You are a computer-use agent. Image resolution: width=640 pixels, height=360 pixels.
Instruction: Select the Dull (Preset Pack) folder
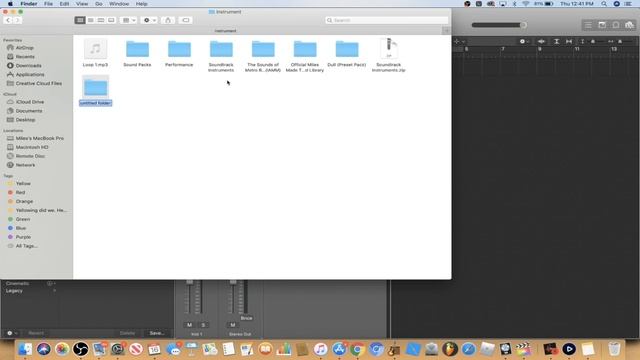(x=347, y=53)
